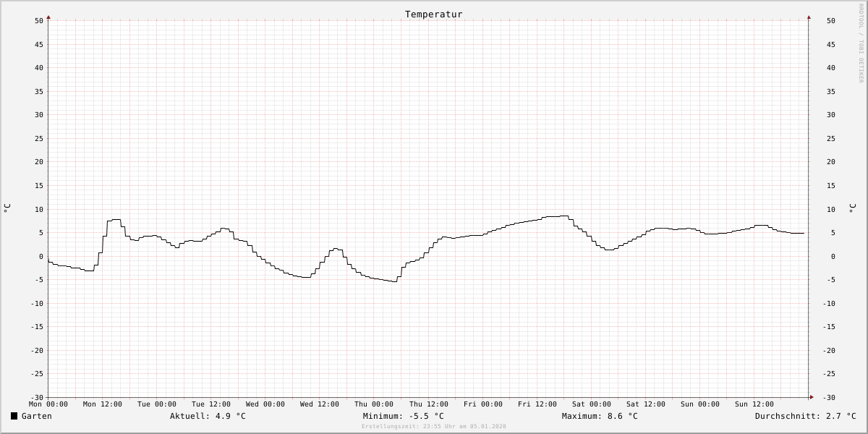The image size is (868, 434).
Task: Click the "50" label on the left axis
Action: tap(39, 21)
